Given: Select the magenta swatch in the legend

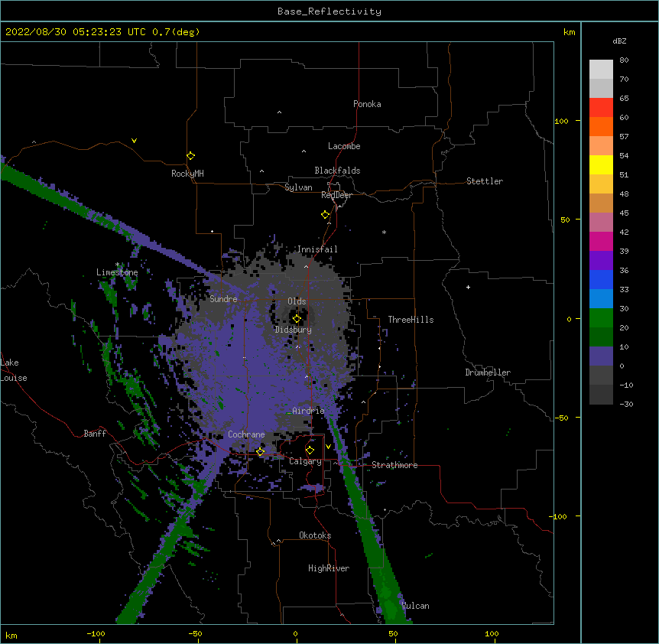Looking at the screenshot, I should [601, 241].
